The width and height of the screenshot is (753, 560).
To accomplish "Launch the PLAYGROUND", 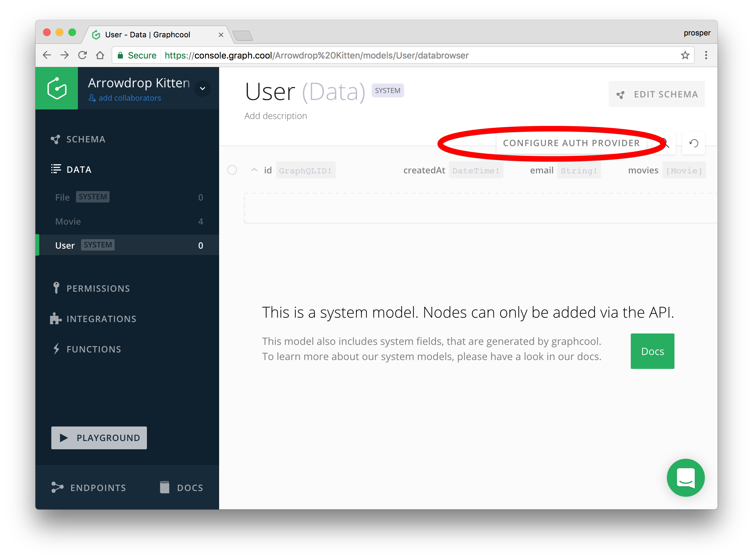I will [99, 438].
